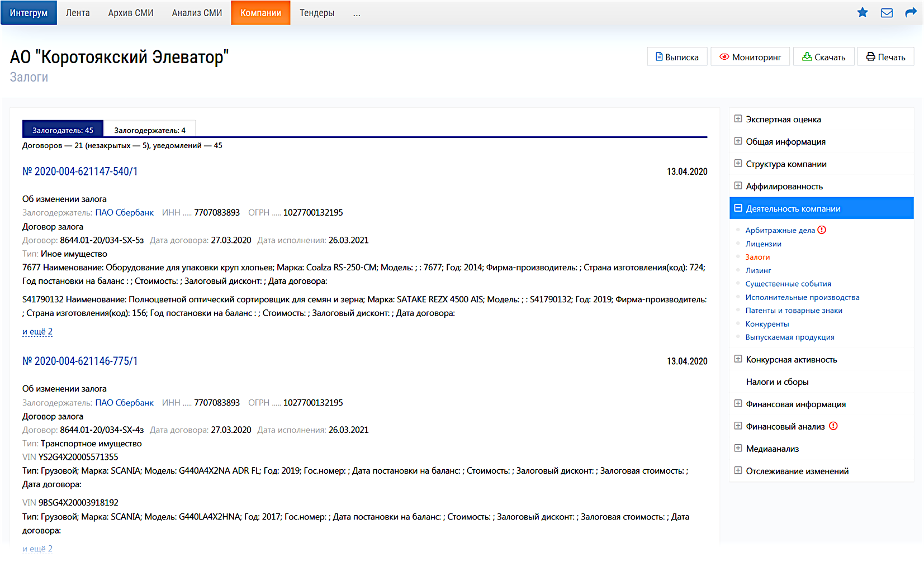Open the Интегрум home tab
The width and height of the screenshot is (924, 567).
click(29, 12)
